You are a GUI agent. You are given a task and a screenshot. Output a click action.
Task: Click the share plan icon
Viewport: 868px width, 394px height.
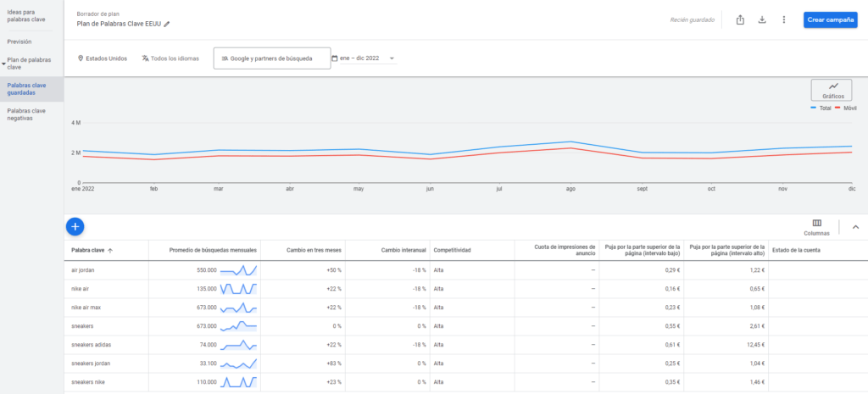coord(740,20)
